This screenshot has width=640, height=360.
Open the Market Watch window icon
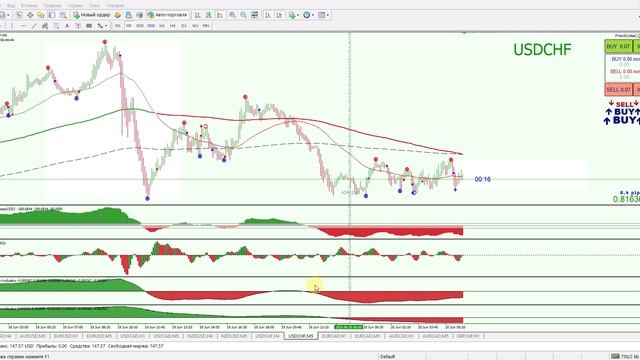tap(19, 15)
